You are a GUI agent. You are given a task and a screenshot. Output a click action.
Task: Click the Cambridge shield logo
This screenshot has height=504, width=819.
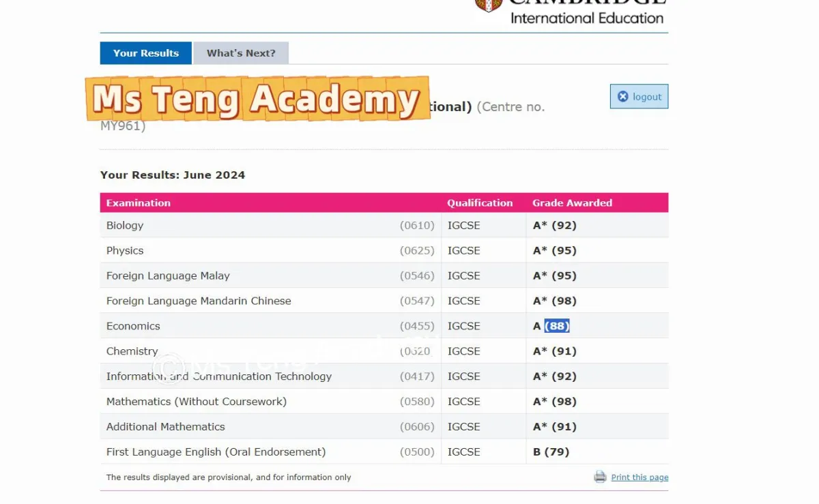click(x=489, y=5)
